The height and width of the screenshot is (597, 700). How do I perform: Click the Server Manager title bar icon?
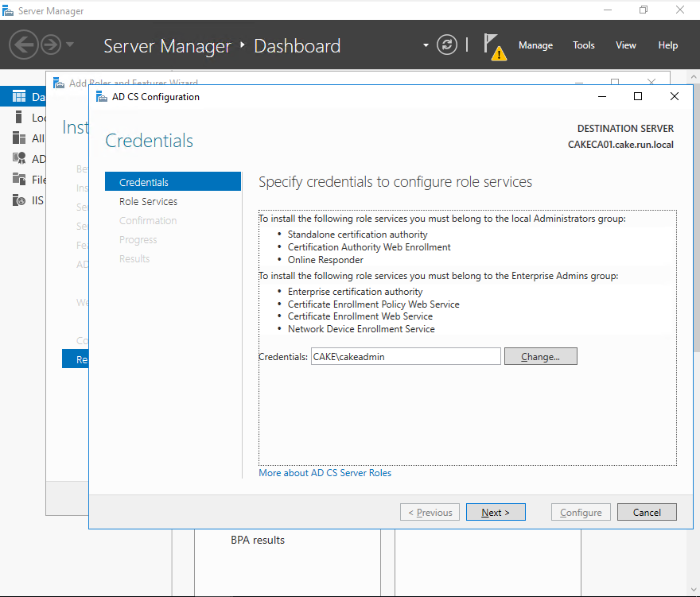[x=8, y=10]
